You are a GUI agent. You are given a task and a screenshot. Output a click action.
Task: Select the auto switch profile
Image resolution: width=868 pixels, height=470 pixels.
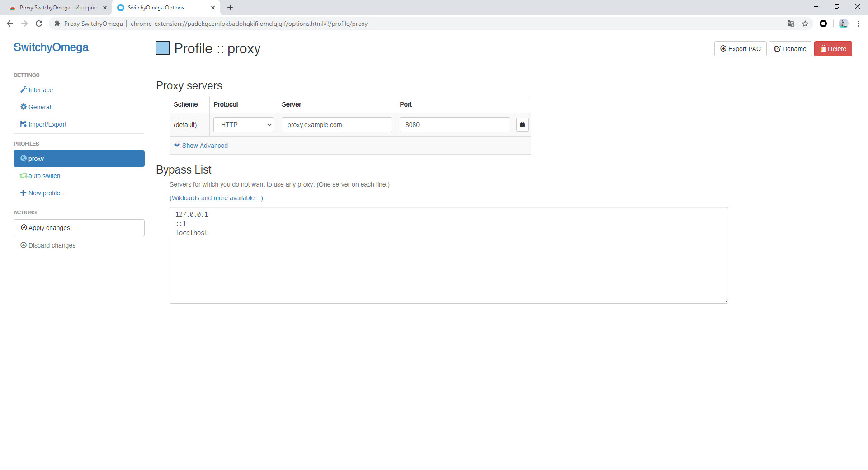[40, 176]
